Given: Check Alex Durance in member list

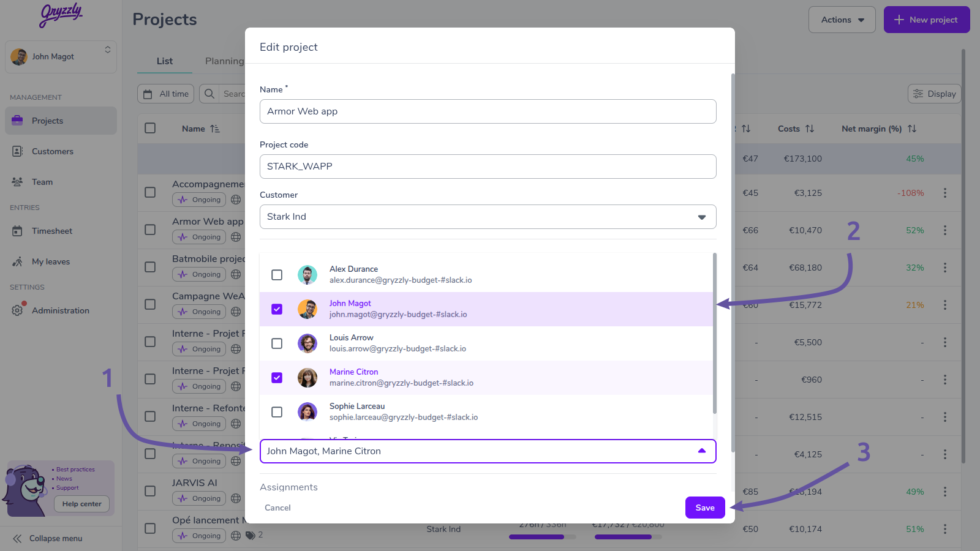Looking at the screenshot, I should (x=277, y=275).
